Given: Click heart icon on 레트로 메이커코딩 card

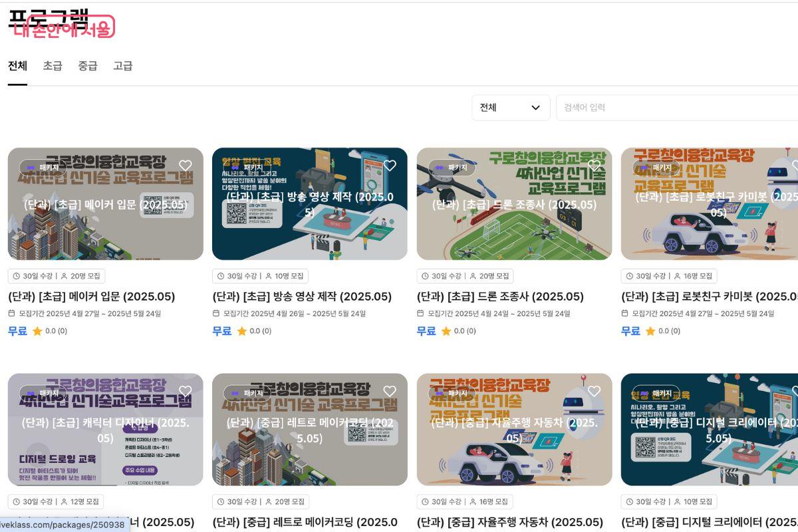Looking at the screenshot, I should tap(390, 391).
